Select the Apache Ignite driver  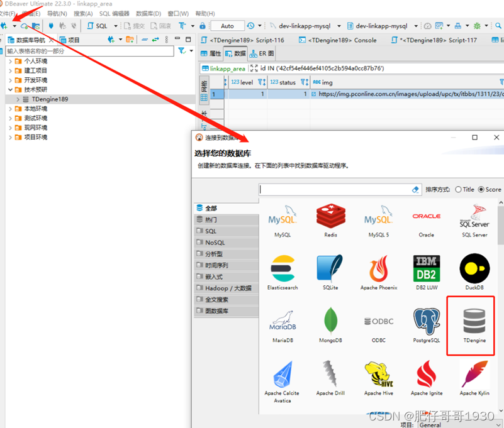(x=427, y=378)
